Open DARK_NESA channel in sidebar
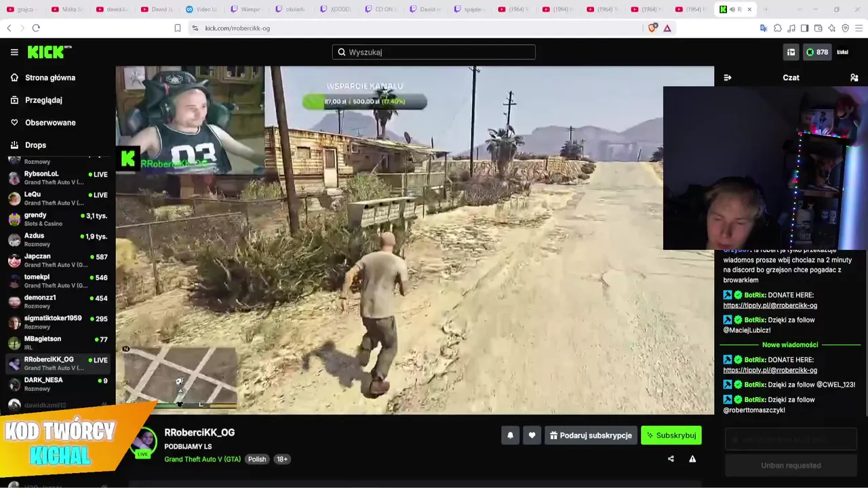The width and height of the screenshot is (868, 488). tap(58, 384)
